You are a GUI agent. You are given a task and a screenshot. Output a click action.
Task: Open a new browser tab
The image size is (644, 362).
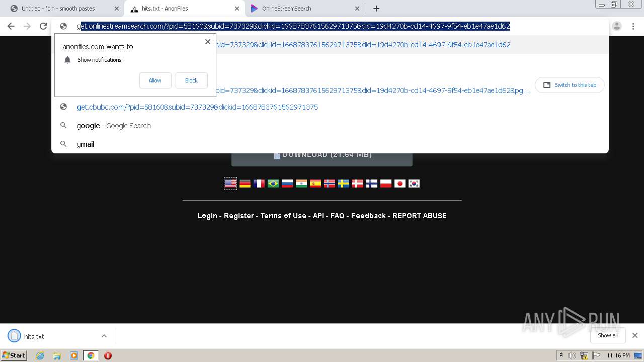coord(376,9)
